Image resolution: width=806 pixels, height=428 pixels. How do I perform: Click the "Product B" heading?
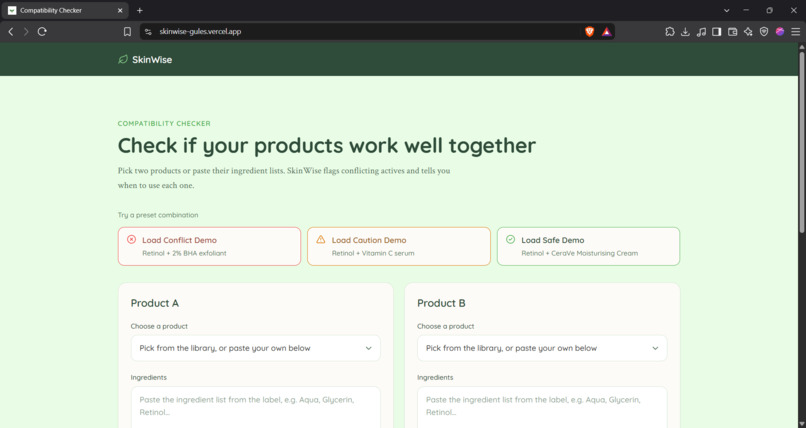(x=441, y=303)
